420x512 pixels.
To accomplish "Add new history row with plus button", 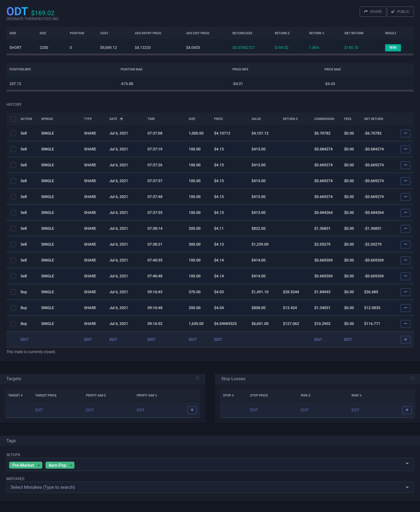I will click(x=405, y=339).
